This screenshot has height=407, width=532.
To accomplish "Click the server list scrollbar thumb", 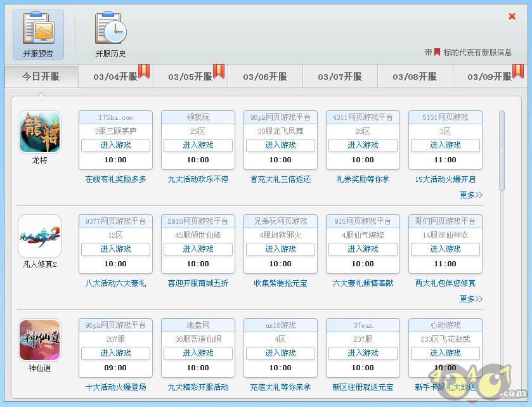I will 502,150.
